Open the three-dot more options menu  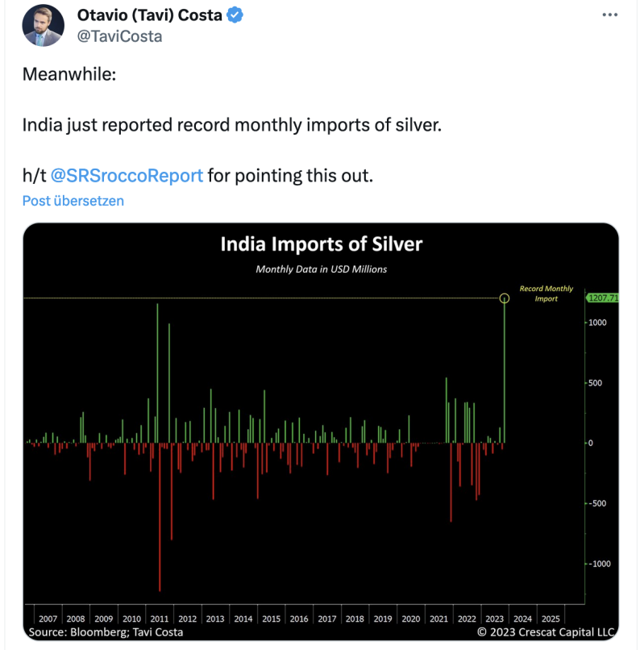611,15
